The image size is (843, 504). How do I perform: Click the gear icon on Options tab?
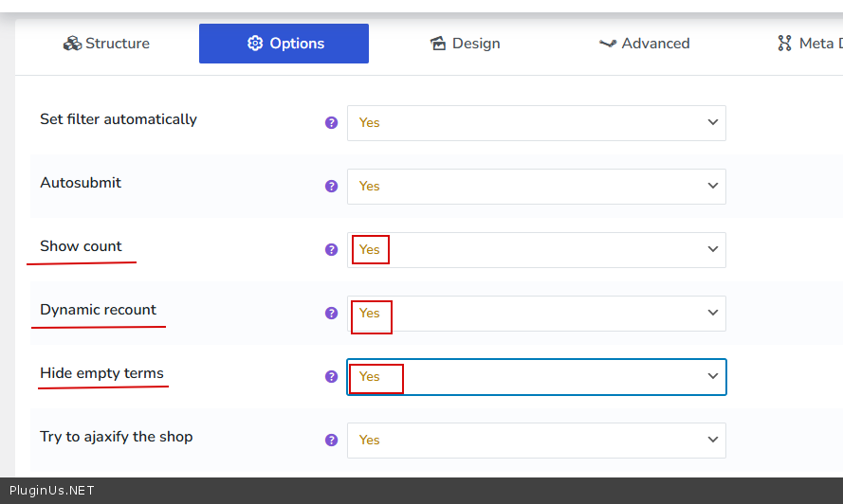[x=254, y=44]
